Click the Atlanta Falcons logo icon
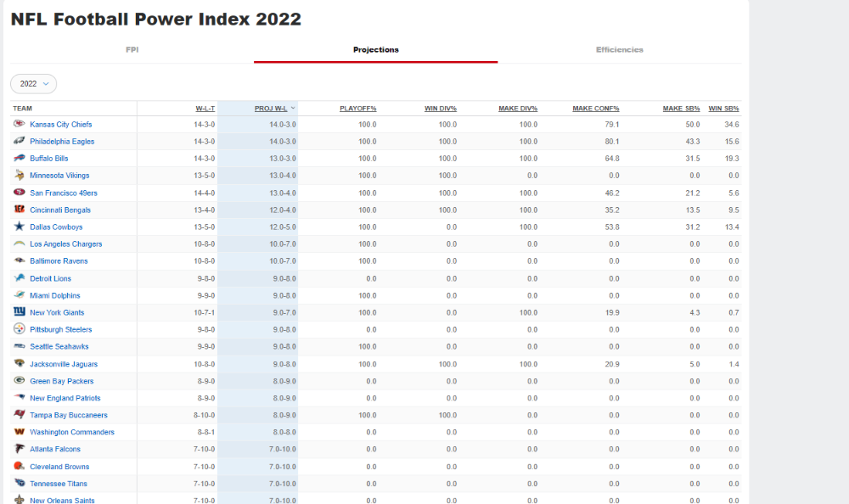The image size is (849, 504). [x=20, y=449]
